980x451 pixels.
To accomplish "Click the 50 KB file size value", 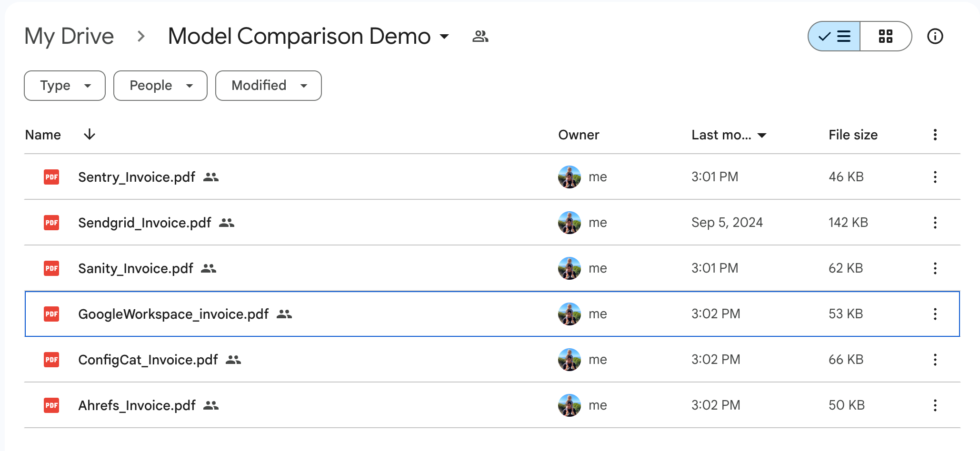I will 847,405.
